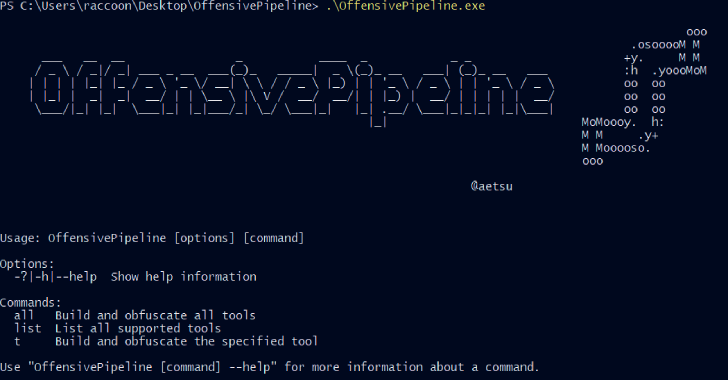Click the @aetsu author handle
This screenshot has width=728, height=380.
492,186
